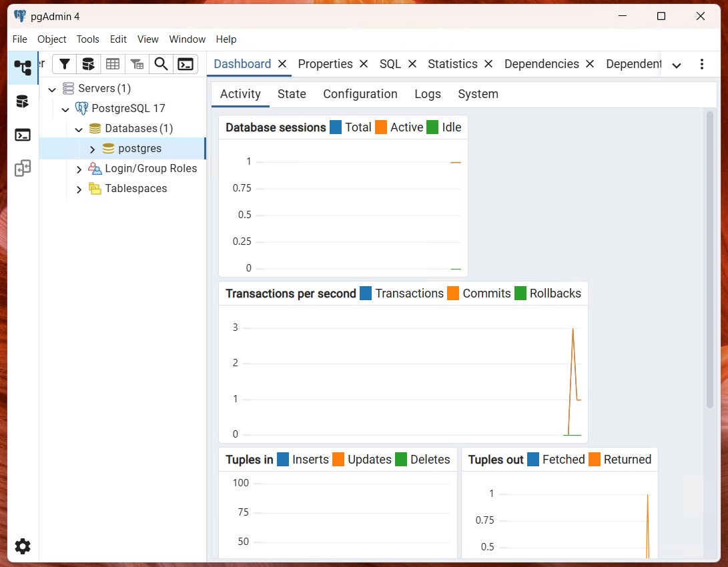The width and height of the screenshot is (728, 567).
Task: Click the Query Tool database icon in the toolbar
Action: (88, 64)
